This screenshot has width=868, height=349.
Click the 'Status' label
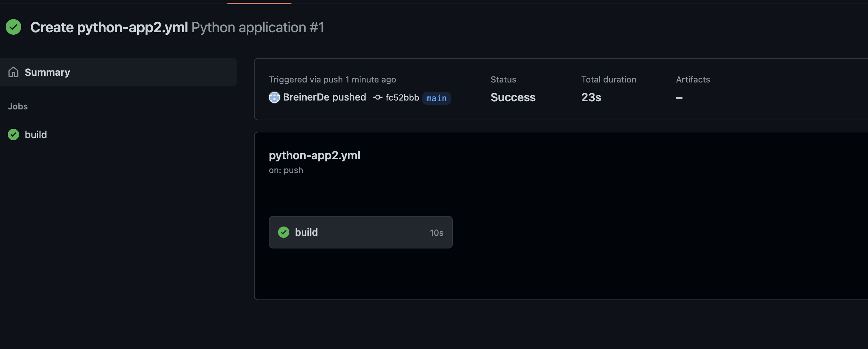pyautogui.click(x=503, y=80)
